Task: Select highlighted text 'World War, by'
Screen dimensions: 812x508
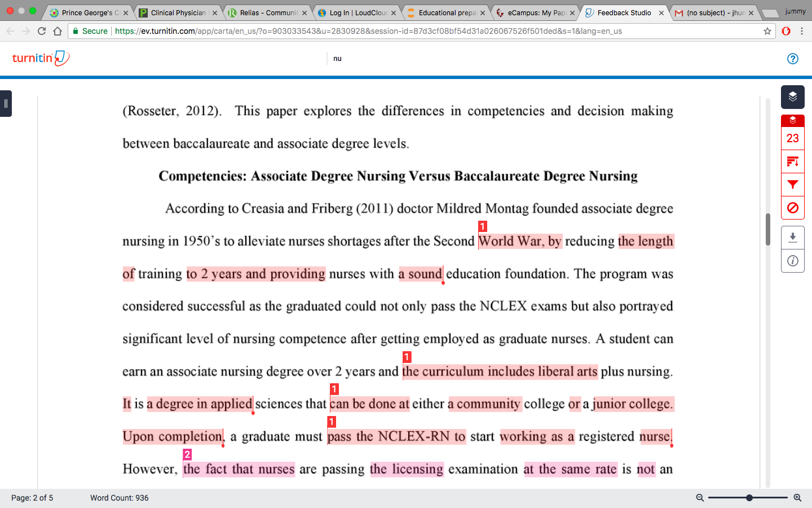Action: tap(520, 242)
